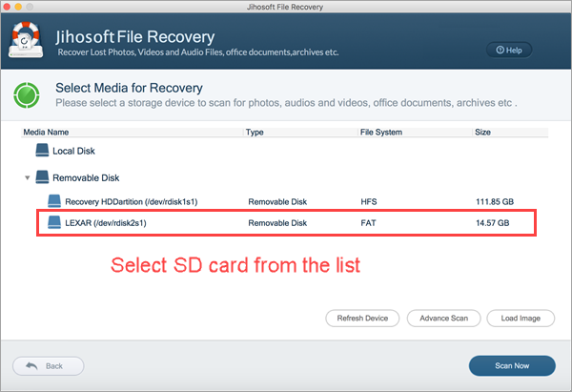Click the Recovery HDDartition drive icon

point(54,201)
